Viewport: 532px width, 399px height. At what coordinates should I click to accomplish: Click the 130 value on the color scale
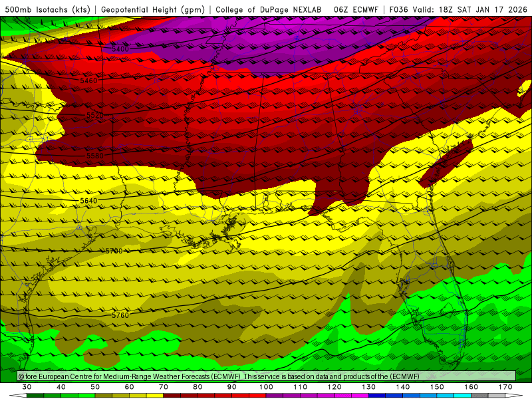[369, 387]
